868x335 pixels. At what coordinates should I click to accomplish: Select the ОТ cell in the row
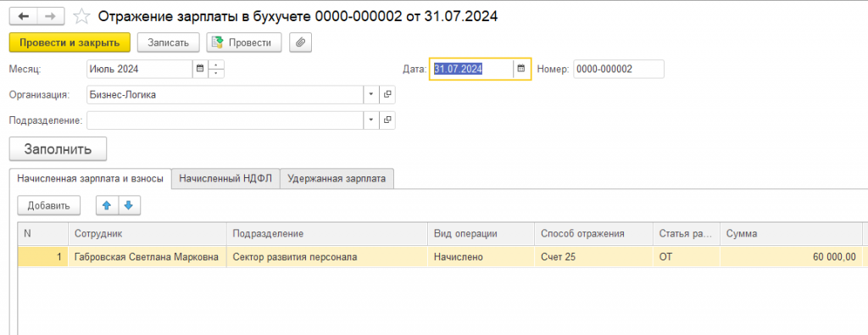[x=687, y=257]
